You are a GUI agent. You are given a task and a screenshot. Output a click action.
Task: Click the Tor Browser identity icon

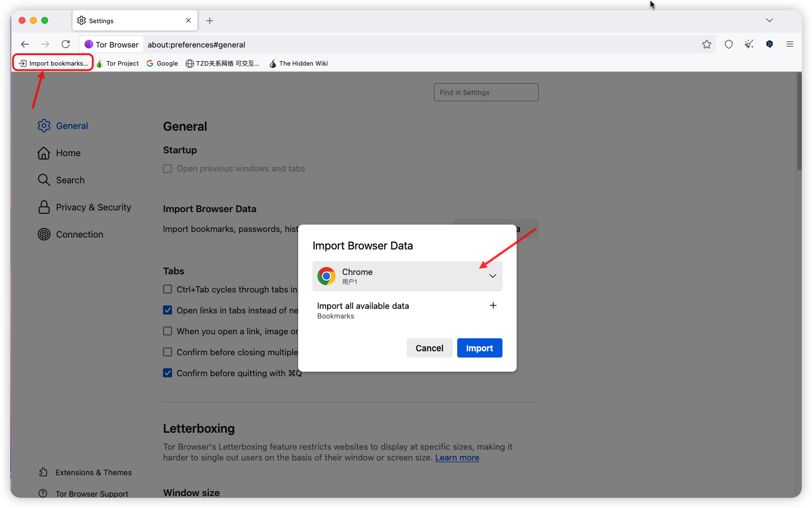pos(111,45)
